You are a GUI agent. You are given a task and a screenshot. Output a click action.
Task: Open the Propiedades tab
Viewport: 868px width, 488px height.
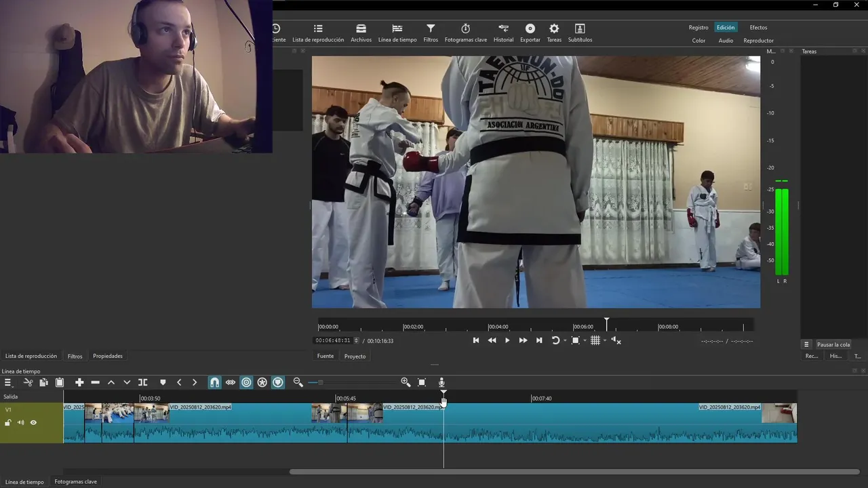[108, 356]
